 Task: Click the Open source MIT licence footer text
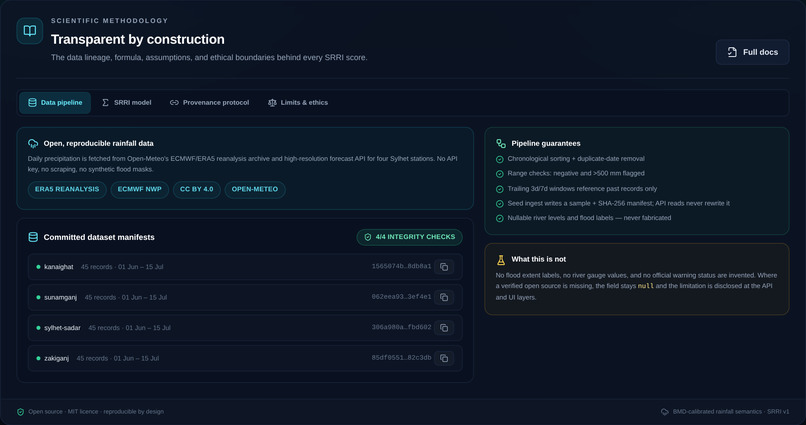pos(96,412)
